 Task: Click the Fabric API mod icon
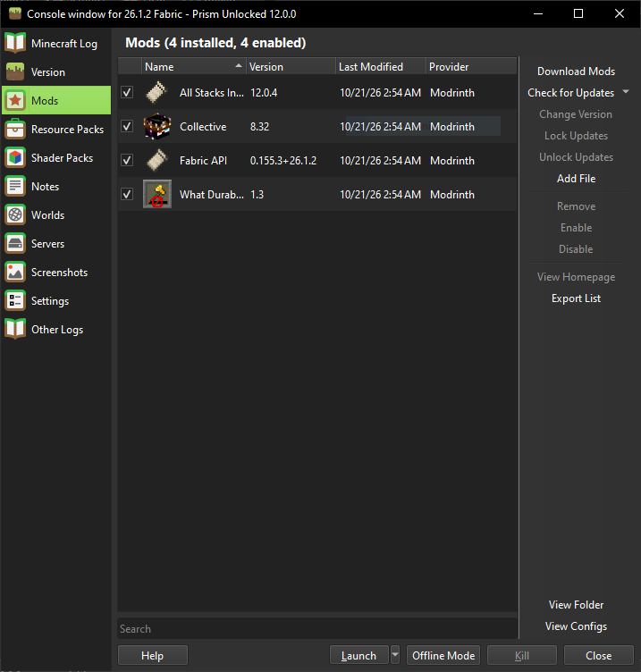click(x=157, y=160)
